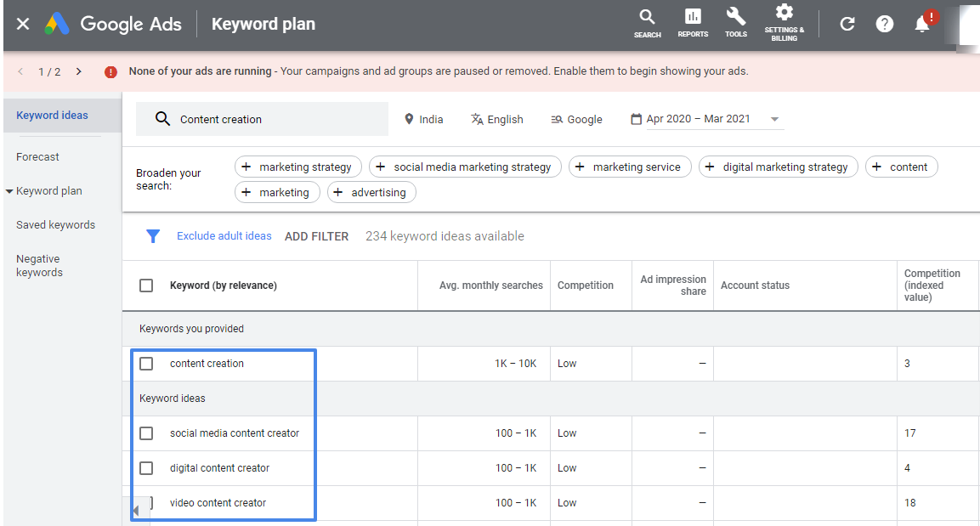980x526 pixels.
Task: Select the social media content creator checkbox
Action: [x=145, y=433]
